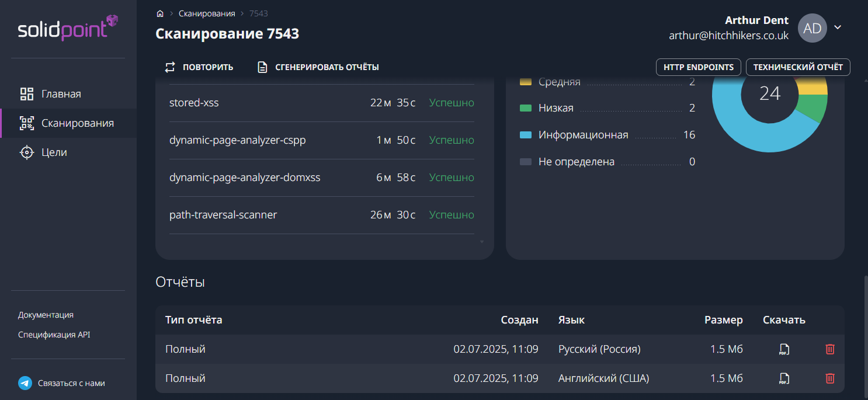Switch to the Цели sidebar section

54,152
